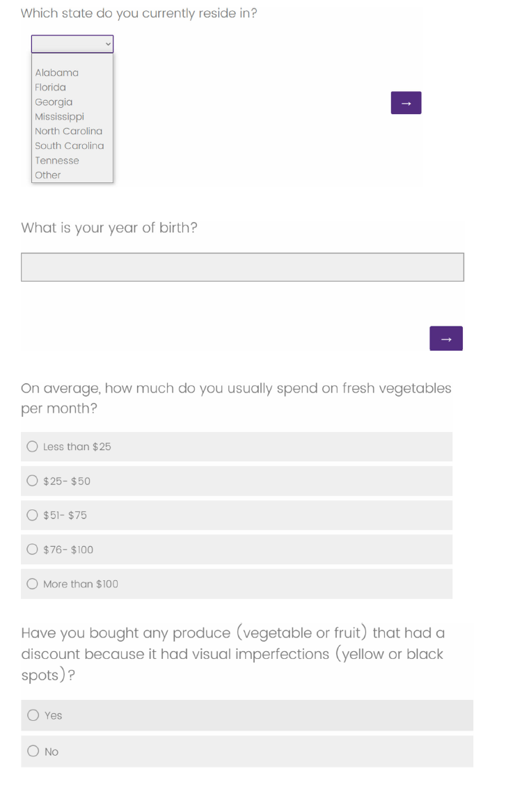This screenshot has width=531, height=812.
Task: Click the arrow button beside the state list
Action: 406,103
